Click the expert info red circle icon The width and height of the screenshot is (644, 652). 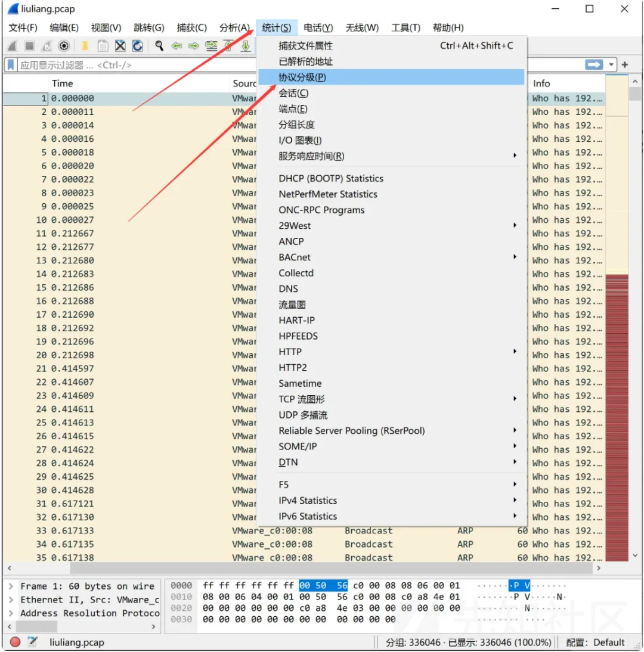[15, 642]
